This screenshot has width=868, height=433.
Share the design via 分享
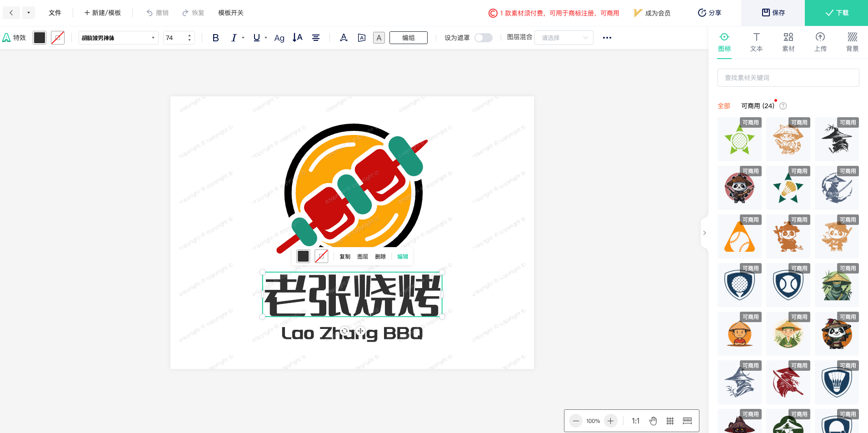click(x=710, y=13)
